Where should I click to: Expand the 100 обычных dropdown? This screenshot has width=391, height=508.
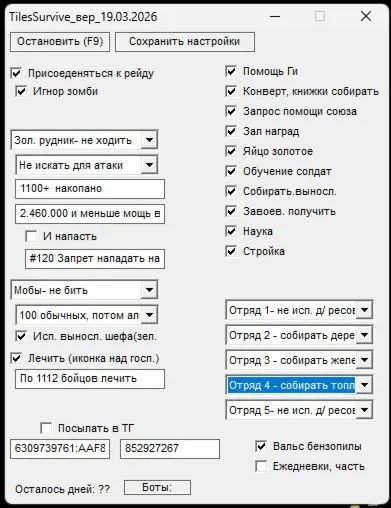pyautogui.click(x=149, y=315)
